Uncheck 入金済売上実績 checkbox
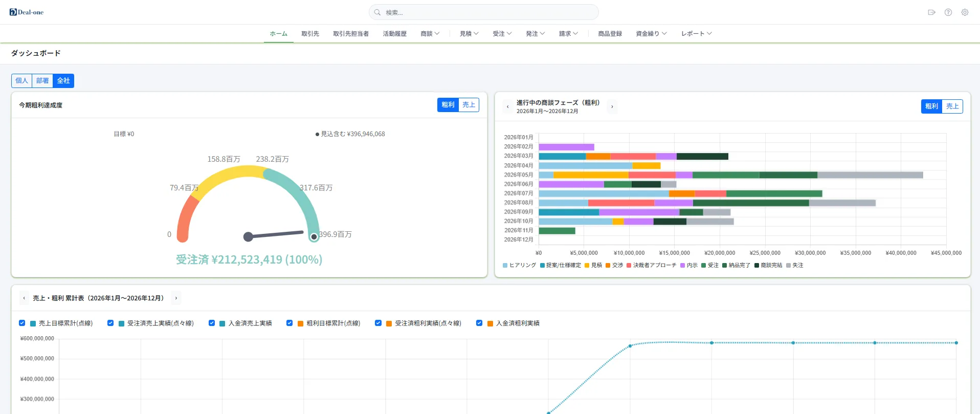Image resolution: width=980 pixels, height=414 pixels. point(212,323)
